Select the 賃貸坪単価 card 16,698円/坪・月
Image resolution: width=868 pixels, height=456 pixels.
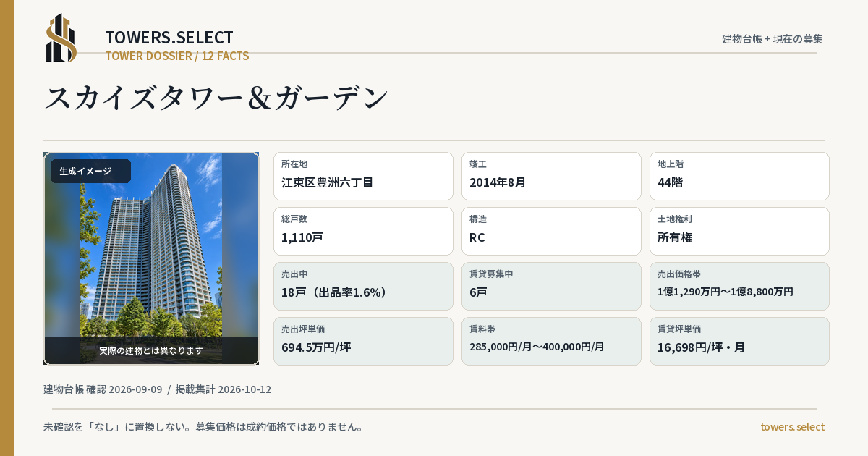point(739,341)
